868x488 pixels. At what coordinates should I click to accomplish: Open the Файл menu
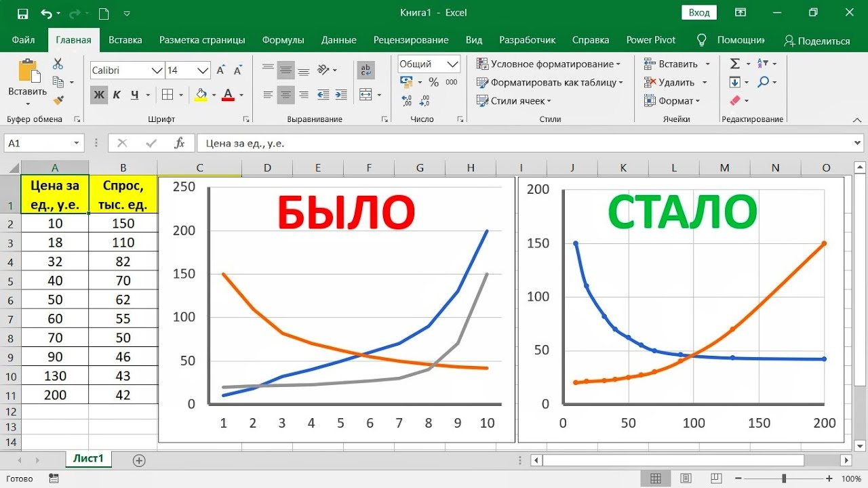(24, 40)
